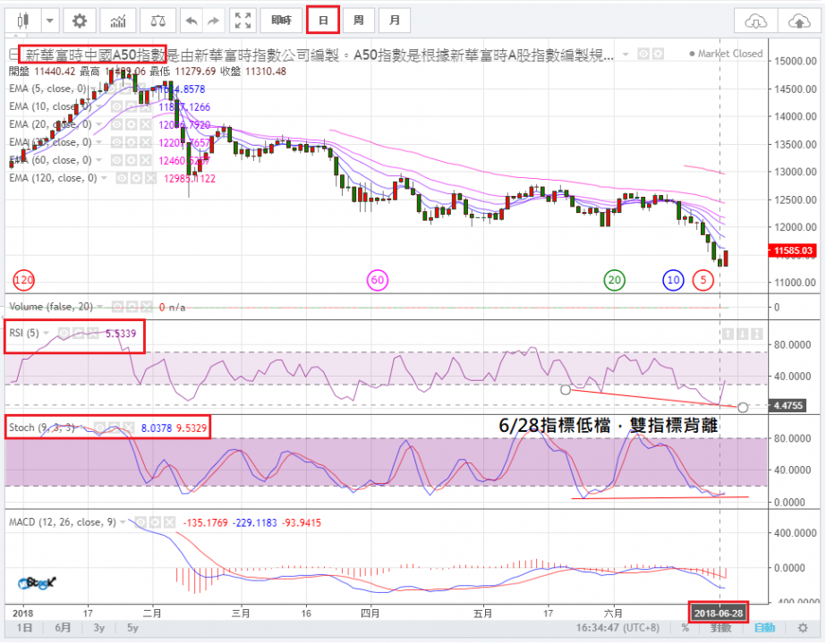Undo last chart action
826x644 pixels.
[x=192, y=21]
